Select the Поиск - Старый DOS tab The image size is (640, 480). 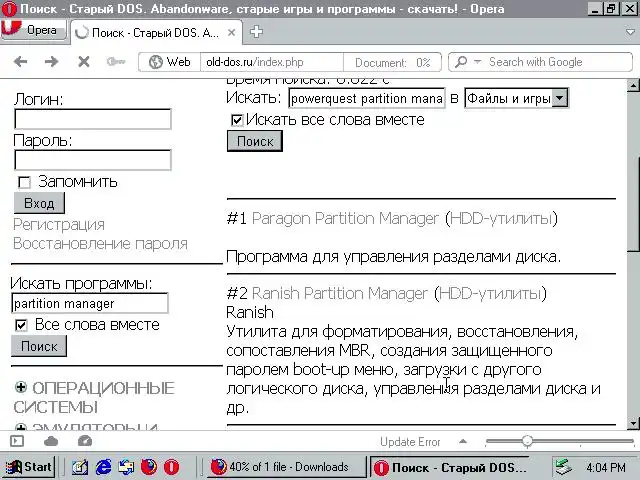pyautogui.click(x=156, y=33)
